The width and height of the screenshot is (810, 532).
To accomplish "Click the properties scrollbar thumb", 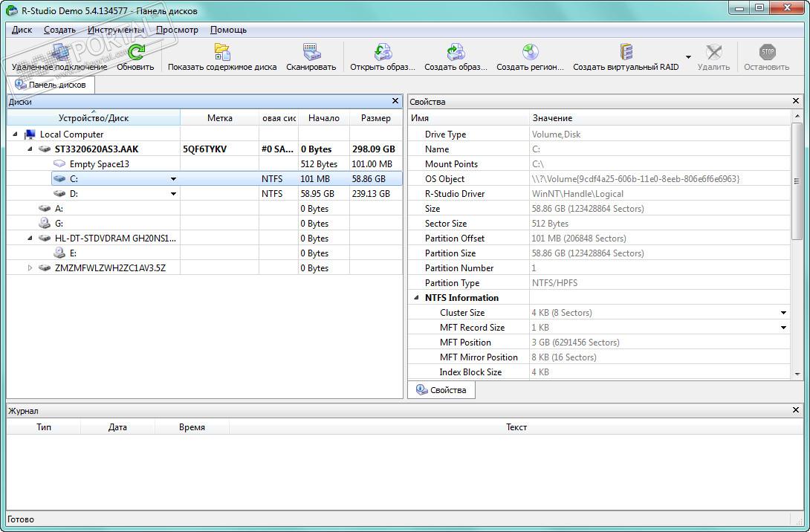I will tap(796, 181).
